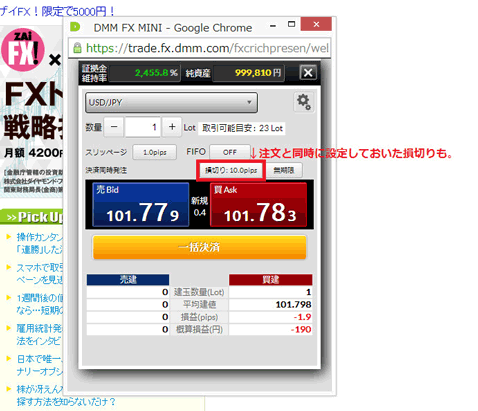478x411 pixels.
Task: Open the 1週間後の link on background page
Action: [x=40, y=304]
